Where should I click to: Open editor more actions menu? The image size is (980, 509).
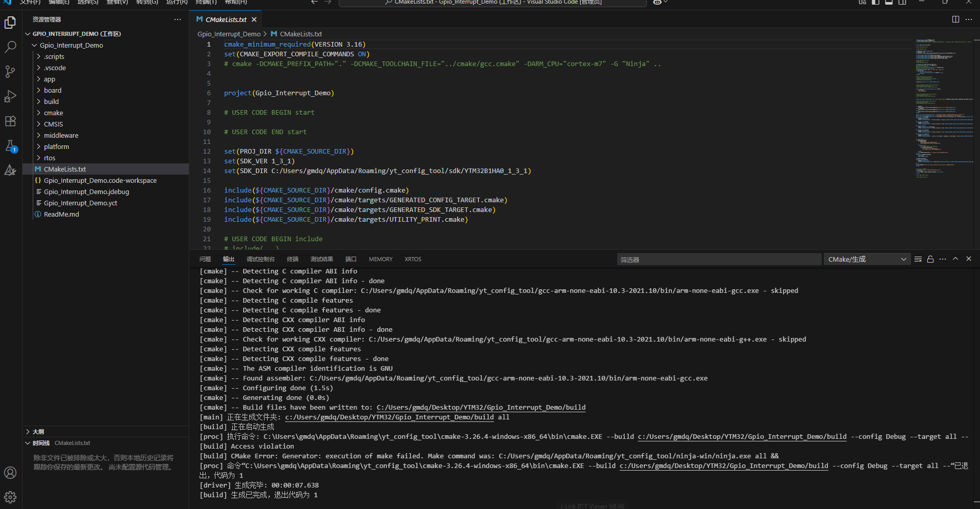(969, 19)
